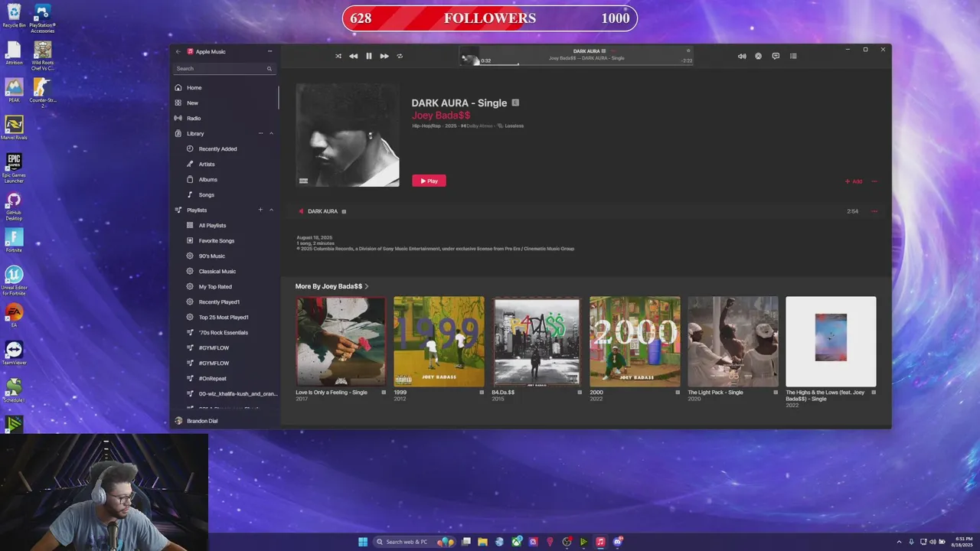This screenshot has width=980, height=551.
Task: Select the DARK AURA track row
Action: point(586,211)
